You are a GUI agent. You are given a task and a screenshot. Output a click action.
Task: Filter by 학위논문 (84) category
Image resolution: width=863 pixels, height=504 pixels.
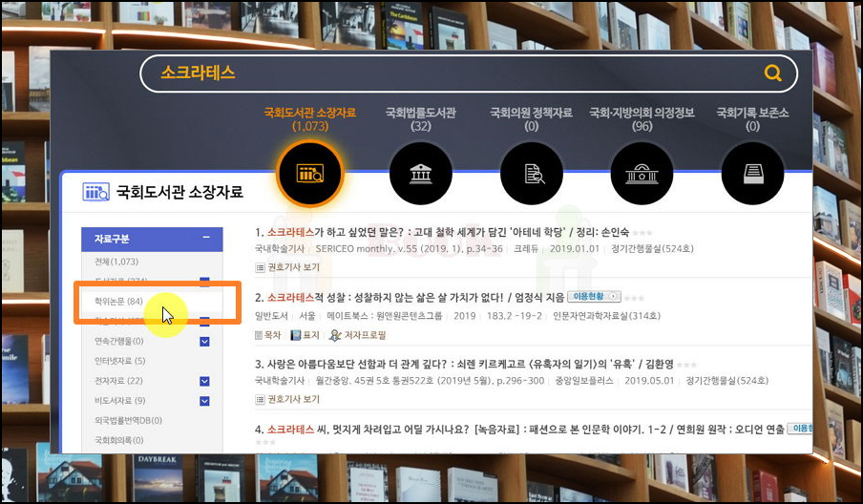pos(119,302)
